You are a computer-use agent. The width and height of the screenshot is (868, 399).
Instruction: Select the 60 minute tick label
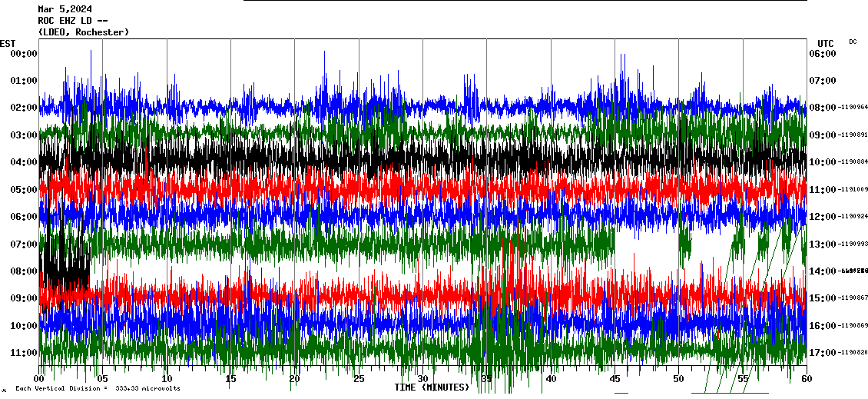[x=806, y=379]
